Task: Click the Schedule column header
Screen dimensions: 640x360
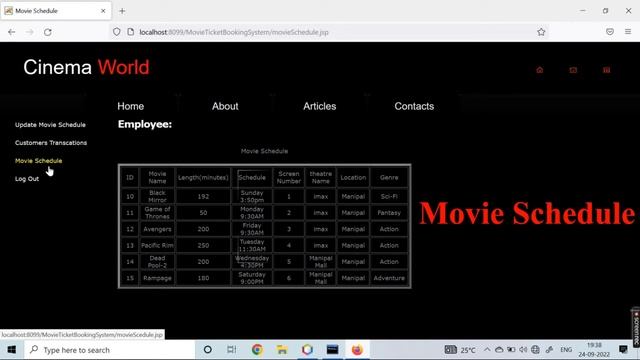Action: pos(252,178)
